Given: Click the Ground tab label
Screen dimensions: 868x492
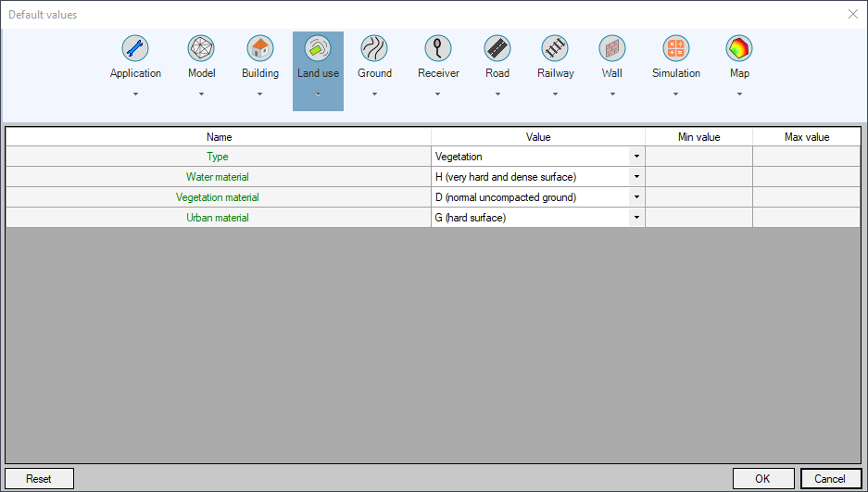Looking at the screenshot, I should (375, 73).
